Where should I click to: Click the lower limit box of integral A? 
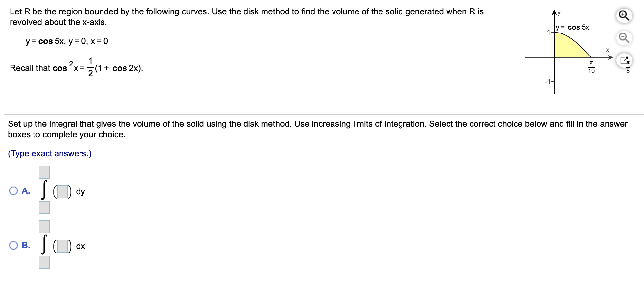(44, 208)
